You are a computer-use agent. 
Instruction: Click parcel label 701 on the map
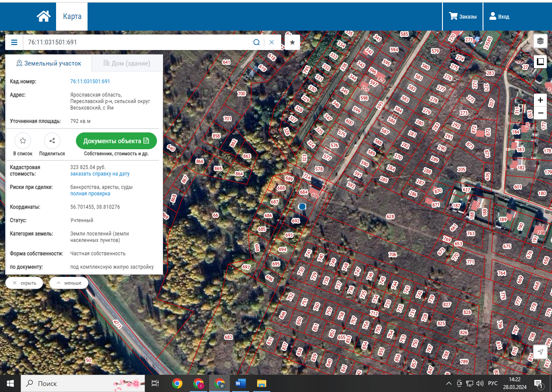(x=227, y=119)
